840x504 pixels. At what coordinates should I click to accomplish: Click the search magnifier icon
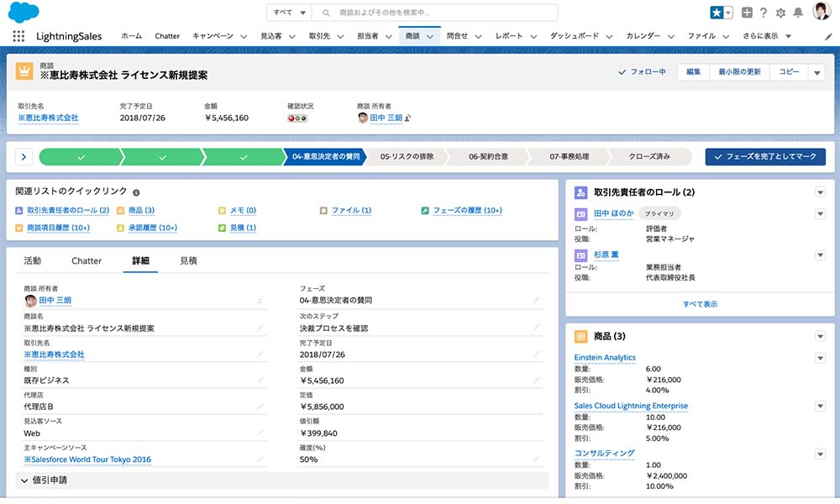click(x=326, y=13)
